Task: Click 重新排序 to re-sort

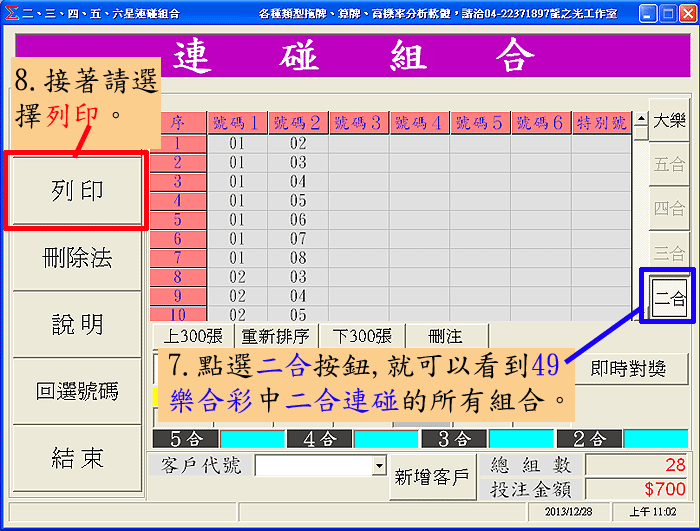Action: [276, 336]
